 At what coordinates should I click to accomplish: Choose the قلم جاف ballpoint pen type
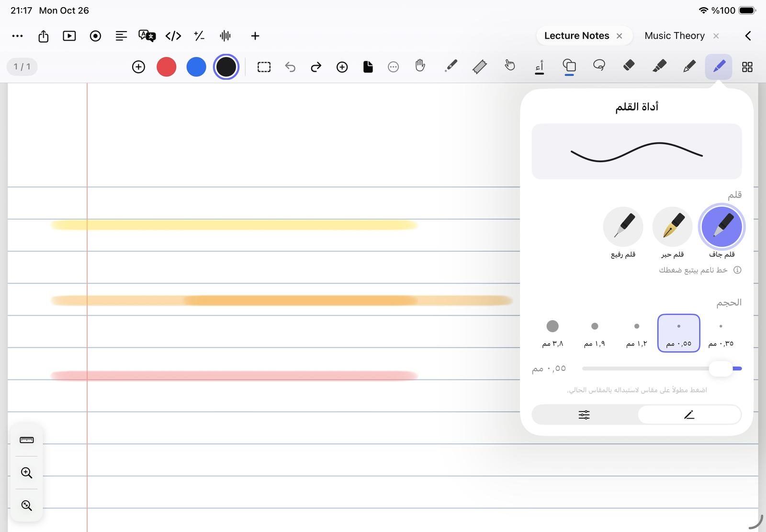(x=721, y=227)
